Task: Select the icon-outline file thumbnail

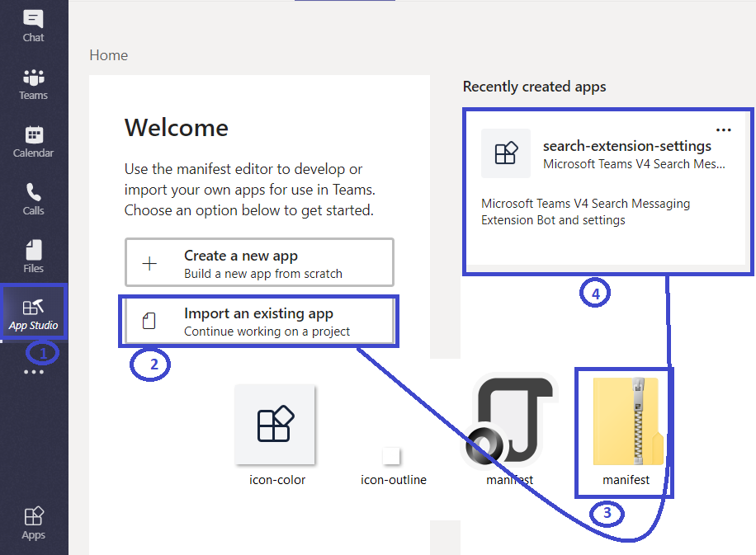Action: point(392,454)
